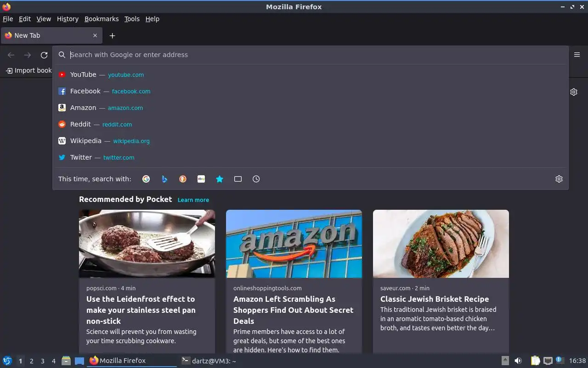This screenshot has height=368, width=588.
Task: Choose the reddit.com suggestion URL
Action: [x=117, y=124]
